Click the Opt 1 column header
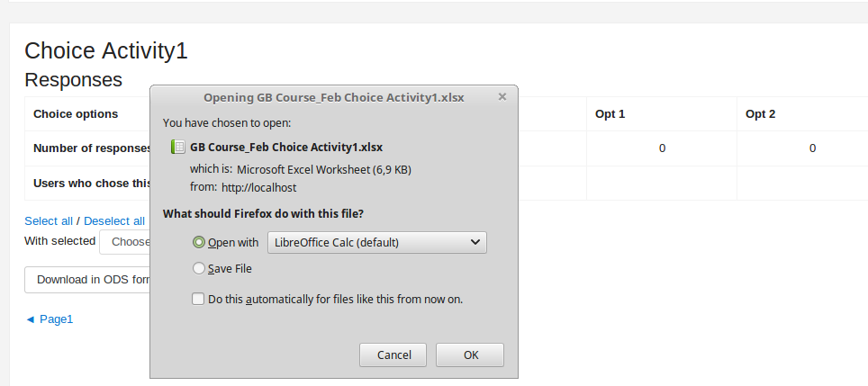 click(x=610, y=114)
